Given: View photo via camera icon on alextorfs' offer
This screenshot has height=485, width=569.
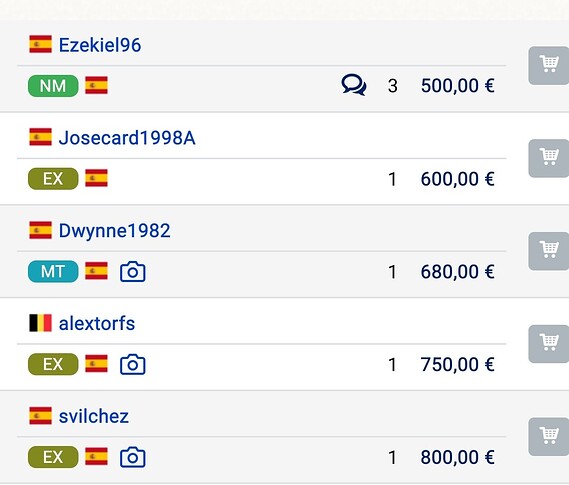Looking at the screenshot, I should coord(133,364).
